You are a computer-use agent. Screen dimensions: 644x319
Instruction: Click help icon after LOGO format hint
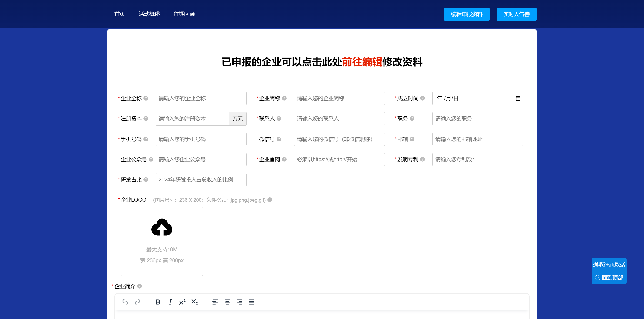(x=270, y=200)
